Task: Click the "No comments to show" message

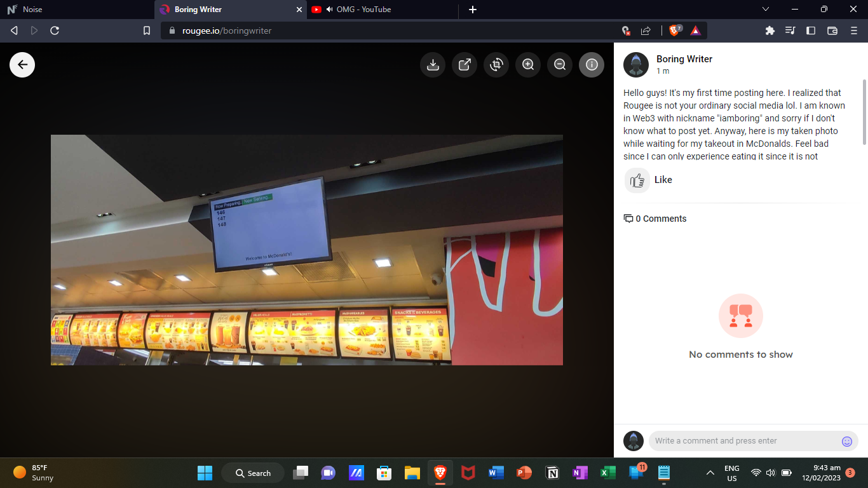Action: tap(741, 355)
